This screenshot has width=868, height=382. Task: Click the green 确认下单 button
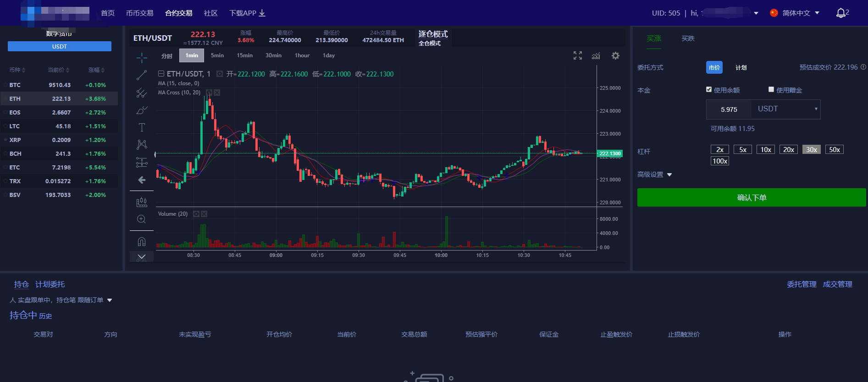[x=751, y=197]
